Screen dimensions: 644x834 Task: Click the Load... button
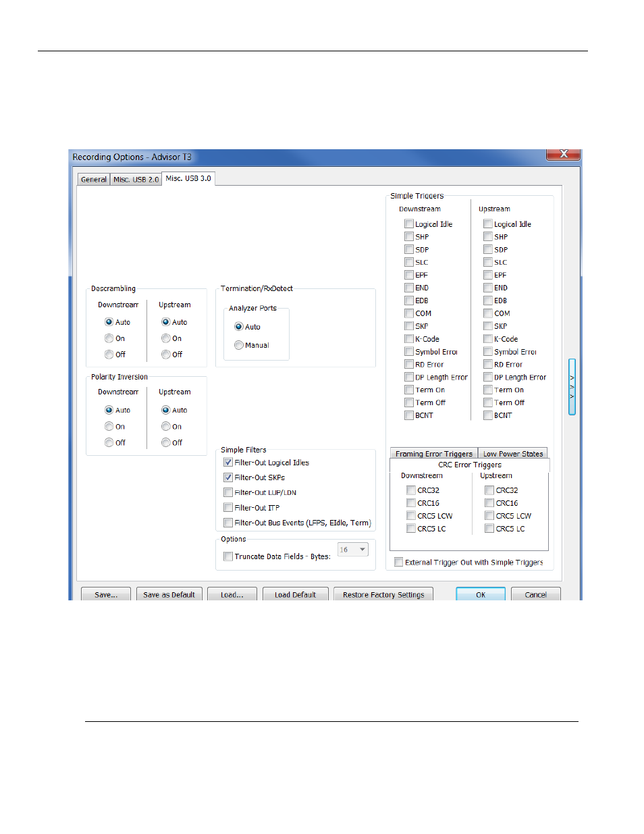pos(232,594)
